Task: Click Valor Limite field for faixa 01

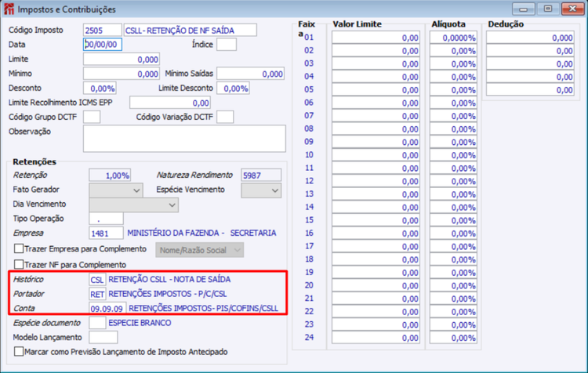Action: click(x=376, y=38)
